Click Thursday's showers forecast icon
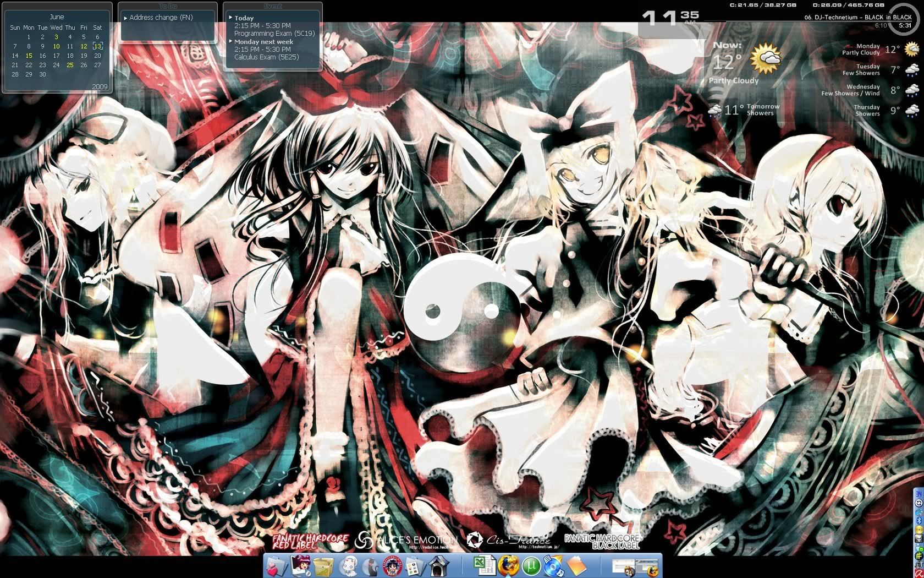The height and width of the screenshot is (578, 924). 911,111
